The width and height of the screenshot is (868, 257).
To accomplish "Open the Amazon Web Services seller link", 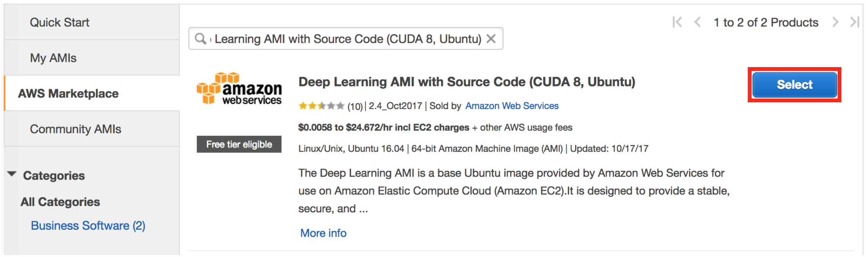I will coord(512,106).
